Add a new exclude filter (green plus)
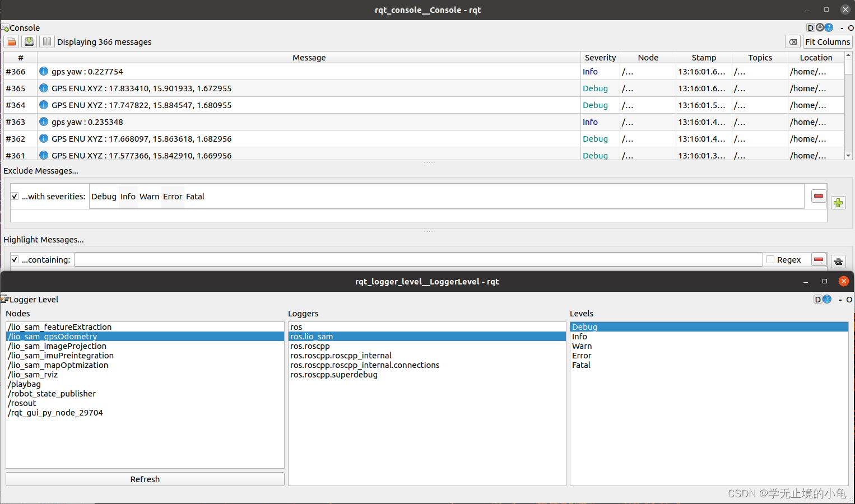Image resolution: width=855 pixels, height=504 pixels. [838, 203]
